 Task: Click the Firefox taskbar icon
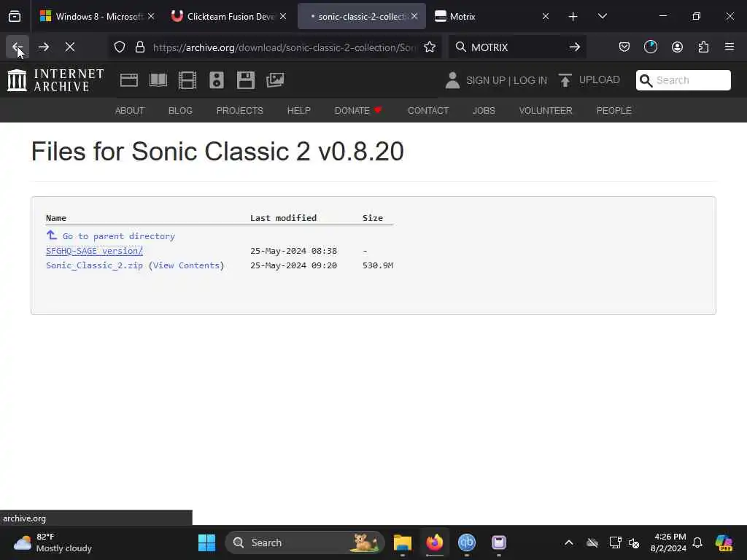(x=435, y=542)
